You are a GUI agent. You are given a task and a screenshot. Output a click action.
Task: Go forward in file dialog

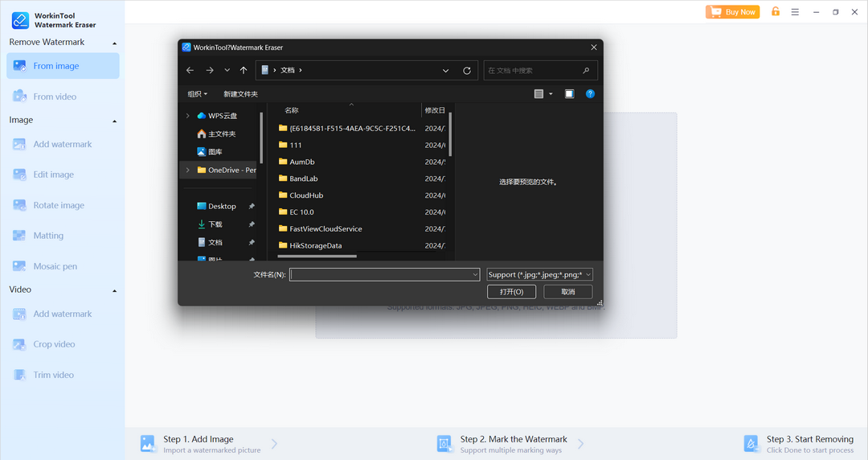coord(209,71)
